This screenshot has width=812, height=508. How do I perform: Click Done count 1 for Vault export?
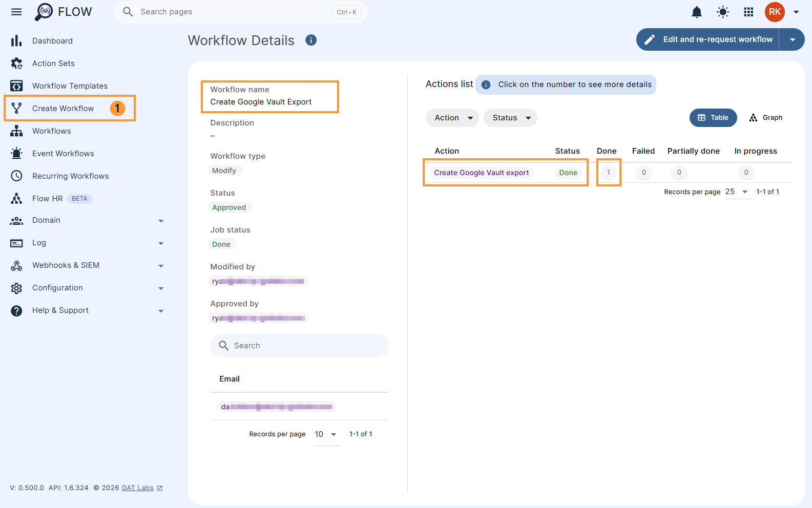(x=609, y=173)
